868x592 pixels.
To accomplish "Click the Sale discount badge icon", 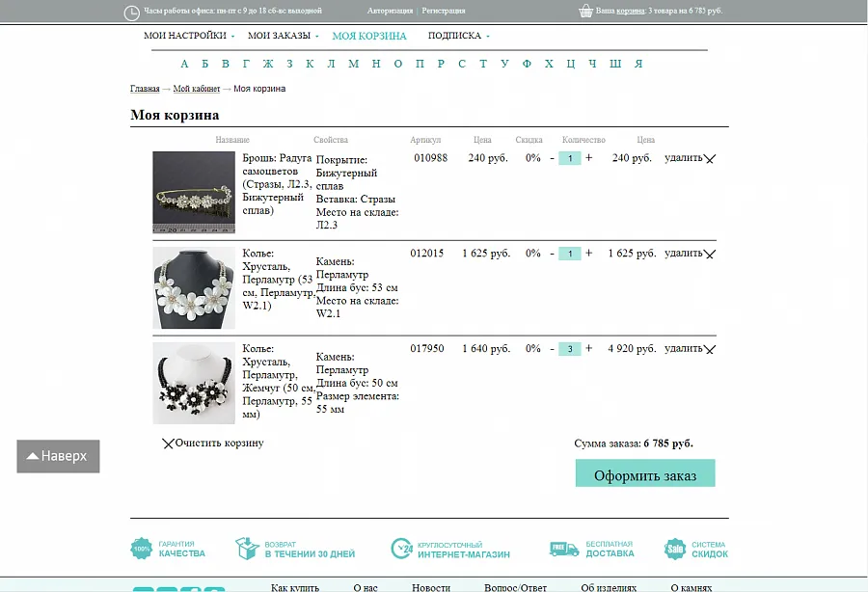I will [675, 549].
